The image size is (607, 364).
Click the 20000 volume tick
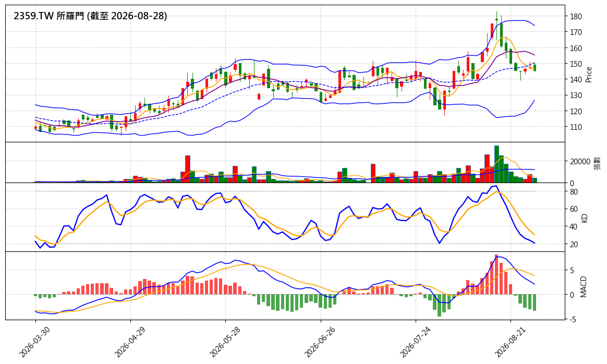click(x=580, y=162)
